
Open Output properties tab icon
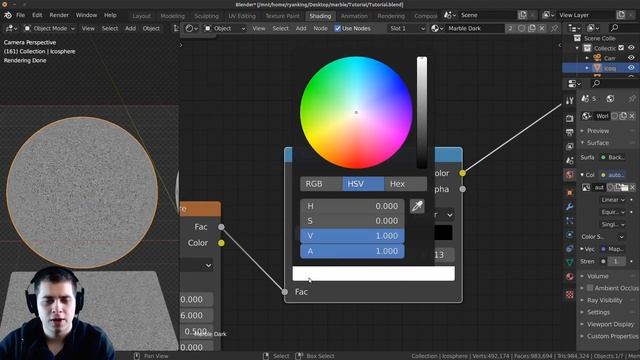coord(569,132)
